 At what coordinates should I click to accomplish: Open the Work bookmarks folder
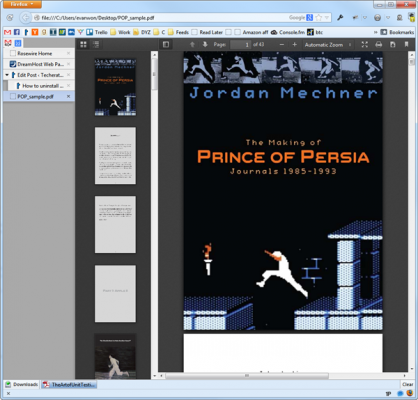(x=120, y=32)
